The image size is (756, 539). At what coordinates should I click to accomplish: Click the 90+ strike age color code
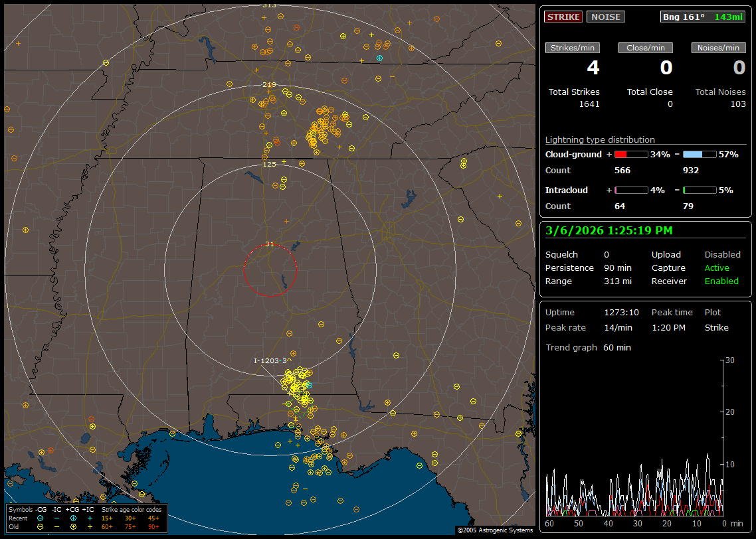point(153,526)
